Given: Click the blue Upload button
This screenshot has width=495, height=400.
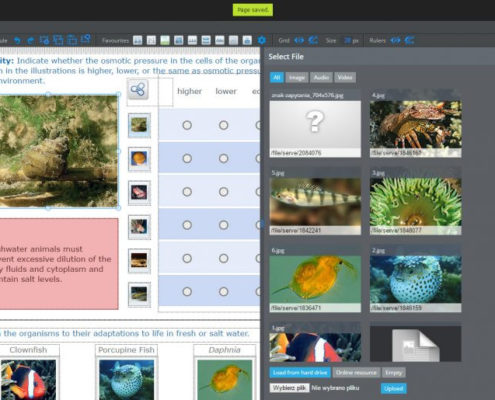Looking at the screenshot, I should pos(393,388).
